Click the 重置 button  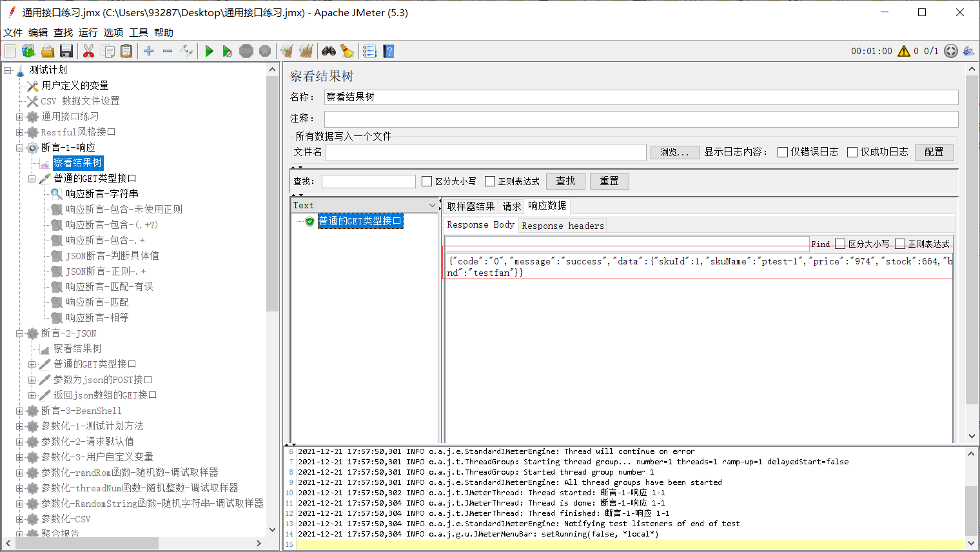coord(609,181)
